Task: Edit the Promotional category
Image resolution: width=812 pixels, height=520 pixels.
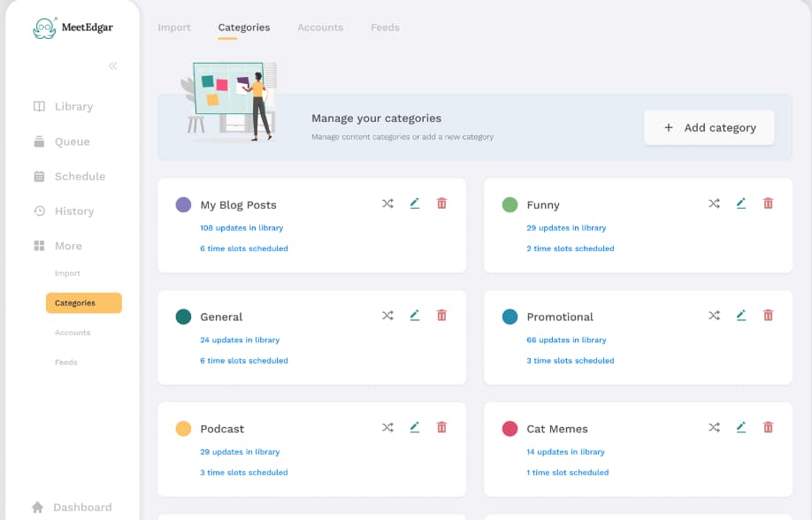Action: [741, 315]
